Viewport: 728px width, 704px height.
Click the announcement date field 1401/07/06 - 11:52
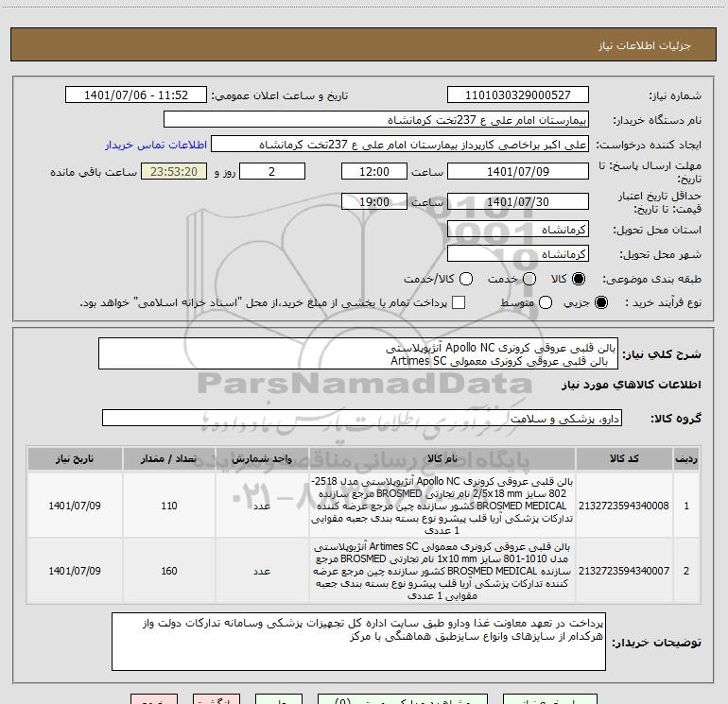point(136,95)
